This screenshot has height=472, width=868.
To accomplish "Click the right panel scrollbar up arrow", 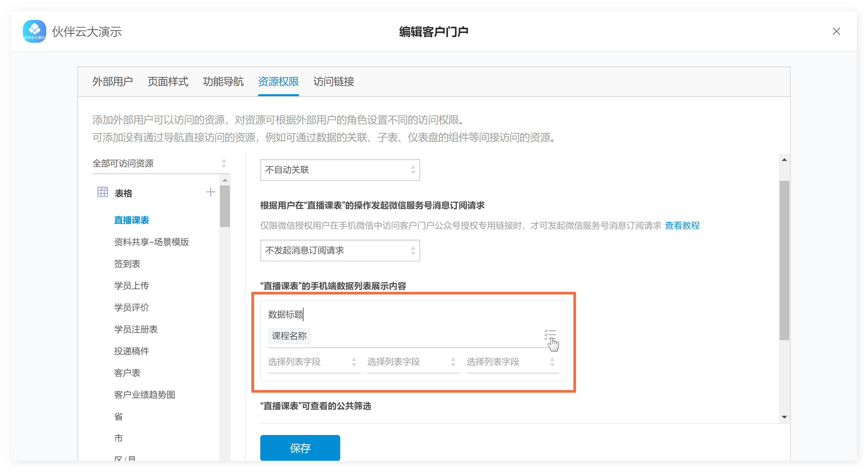I will pos(784,160).
